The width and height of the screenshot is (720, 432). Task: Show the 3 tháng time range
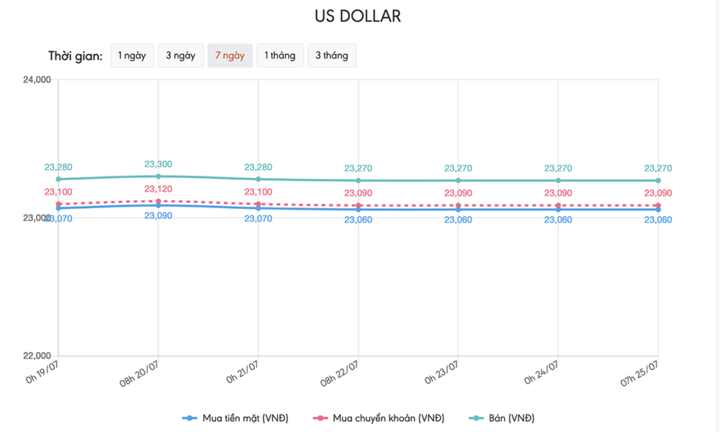coord(332,56)
